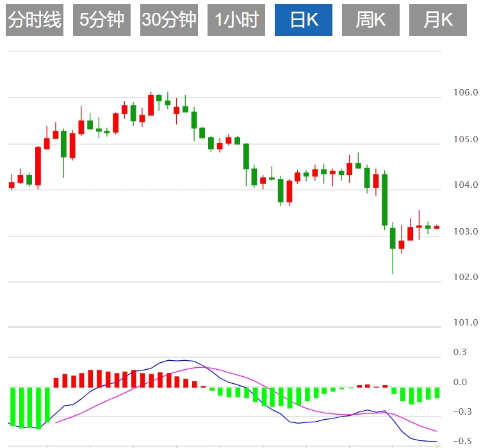Click the 103.0 price axis label
The width and height of the screenshot is (481, 448).
[466, 231]
